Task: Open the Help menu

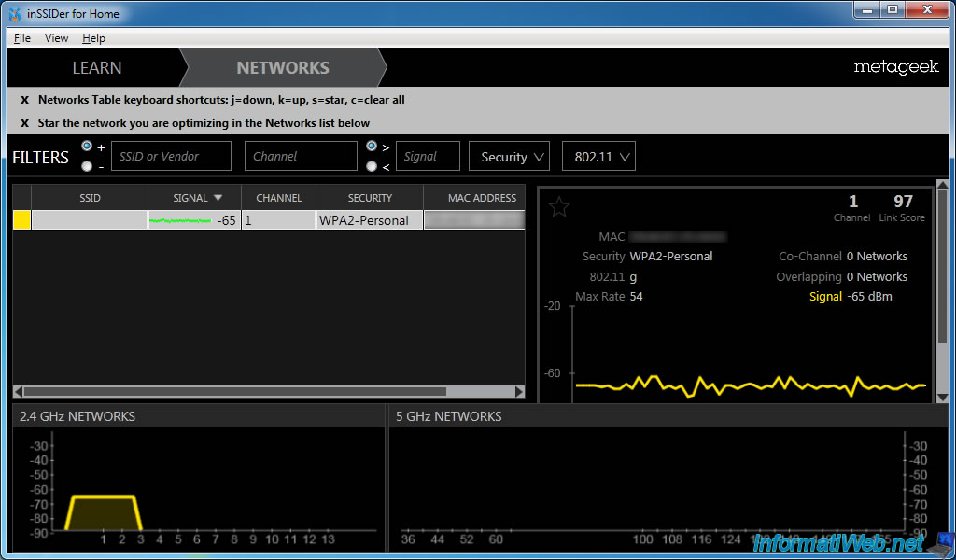Action: 93,38
